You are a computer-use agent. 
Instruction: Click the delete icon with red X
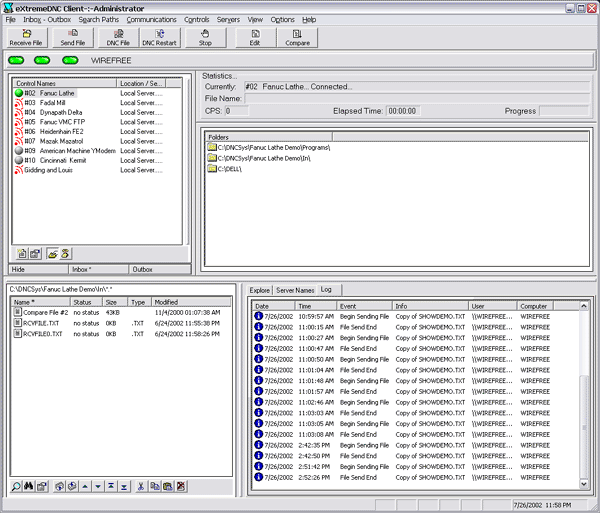click(181, 486)
